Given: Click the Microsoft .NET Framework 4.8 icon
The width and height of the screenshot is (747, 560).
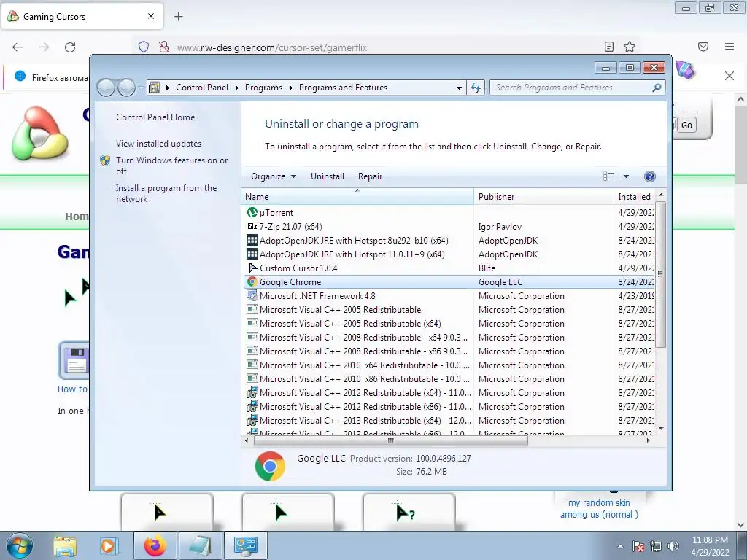Looking at the screenshot, I should tap(252, 296).
